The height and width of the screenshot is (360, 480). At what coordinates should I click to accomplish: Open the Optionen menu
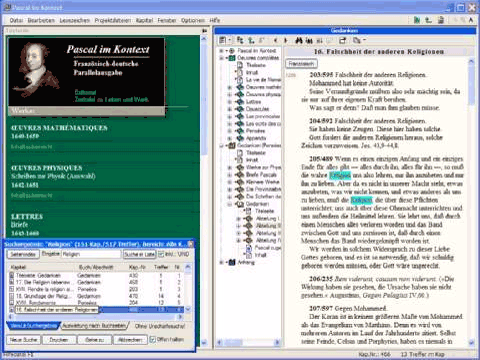[x=193, y=20]
